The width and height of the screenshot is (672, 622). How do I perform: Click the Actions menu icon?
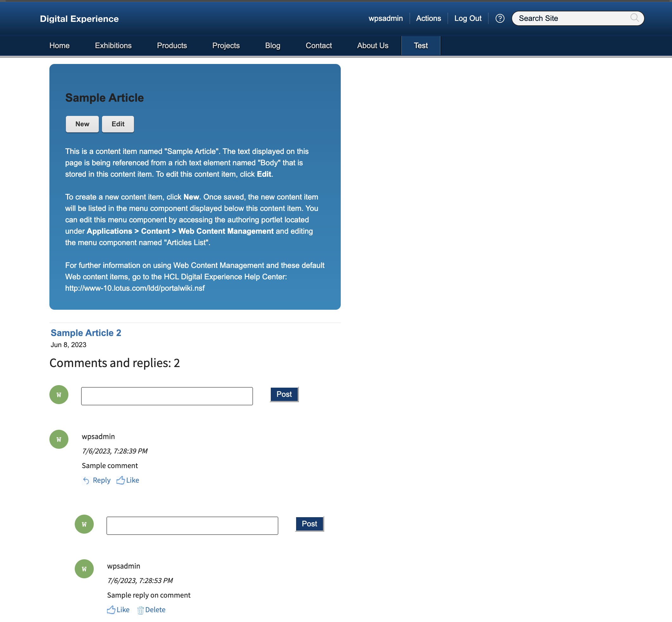(x=428, y=17)
